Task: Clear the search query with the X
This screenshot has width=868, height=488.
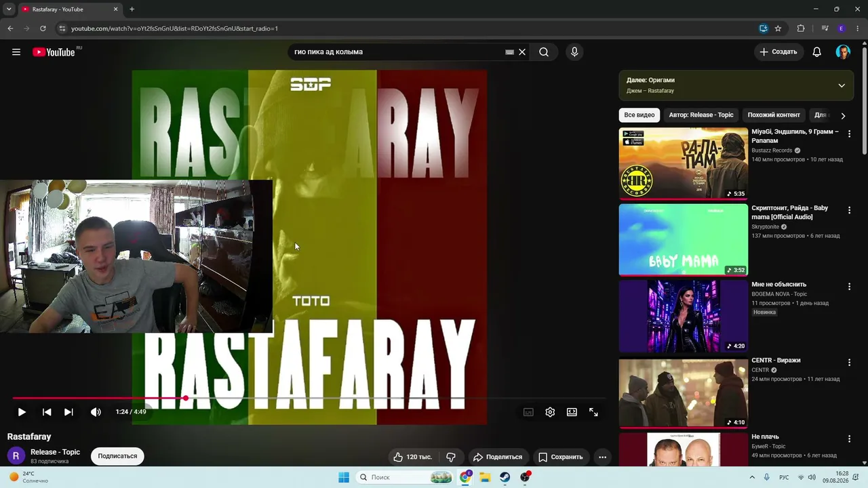Action: [522, 52]
